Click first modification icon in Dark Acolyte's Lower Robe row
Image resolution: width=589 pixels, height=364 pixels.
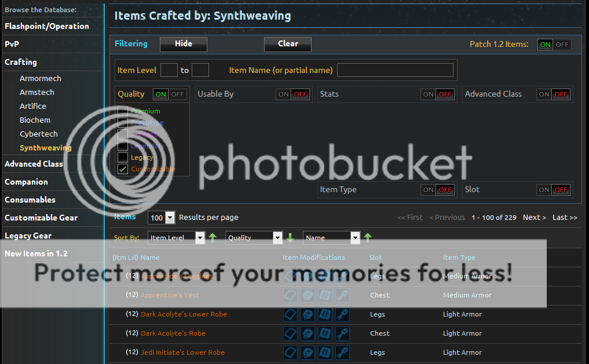pyautogui.click(x=290, y=314)
